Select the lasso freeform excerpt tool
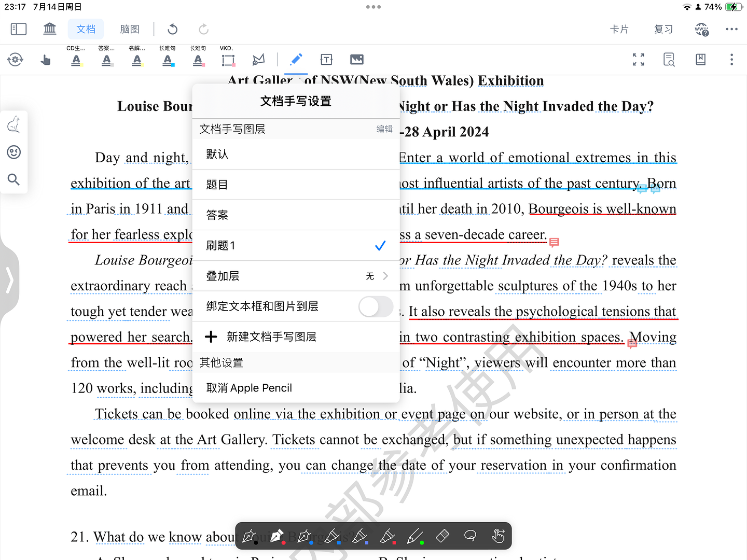The width and height of the screenshot is (747, 560). [258, 60]
